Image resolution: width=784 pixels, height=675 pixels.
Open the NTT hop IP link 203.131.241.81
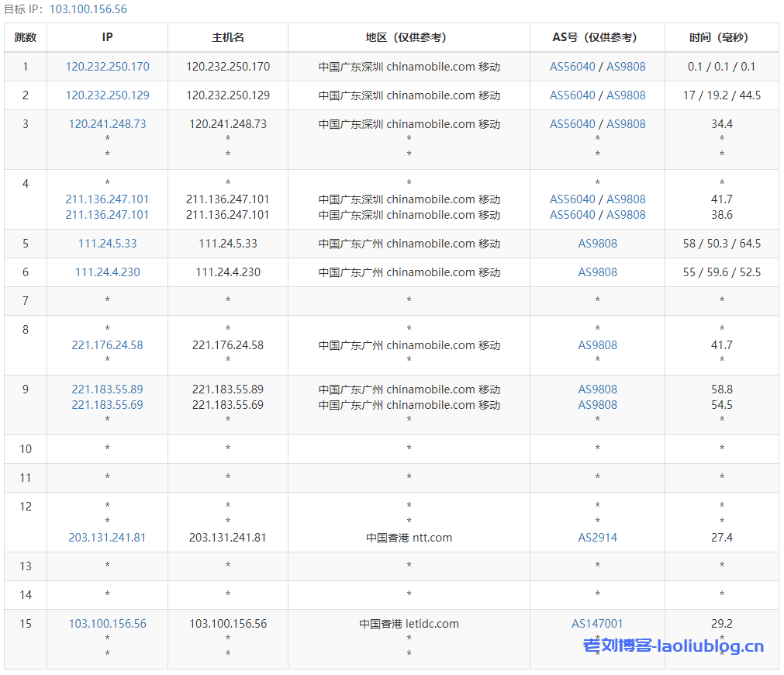107,538
